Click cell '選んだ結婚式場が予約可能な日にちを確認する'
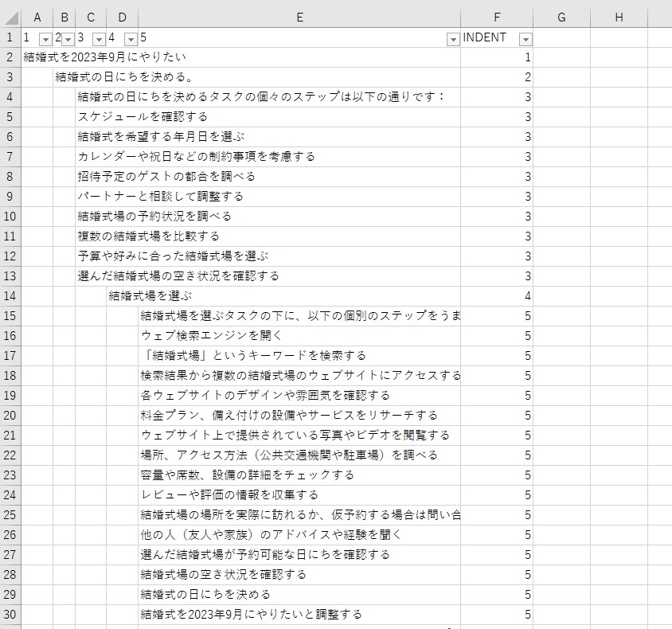 pyautogui.click(x=265, y=555)
